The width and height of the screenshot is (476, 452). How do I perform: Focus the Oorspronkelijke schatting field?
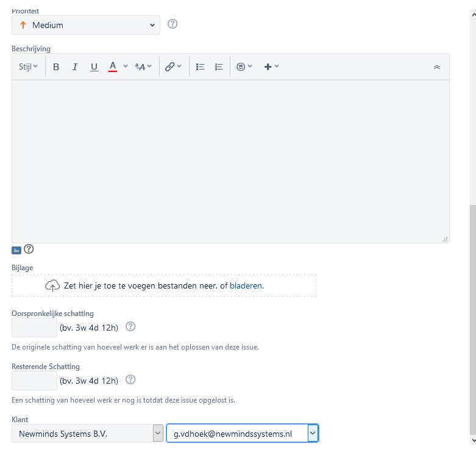[x=34, y=328]
